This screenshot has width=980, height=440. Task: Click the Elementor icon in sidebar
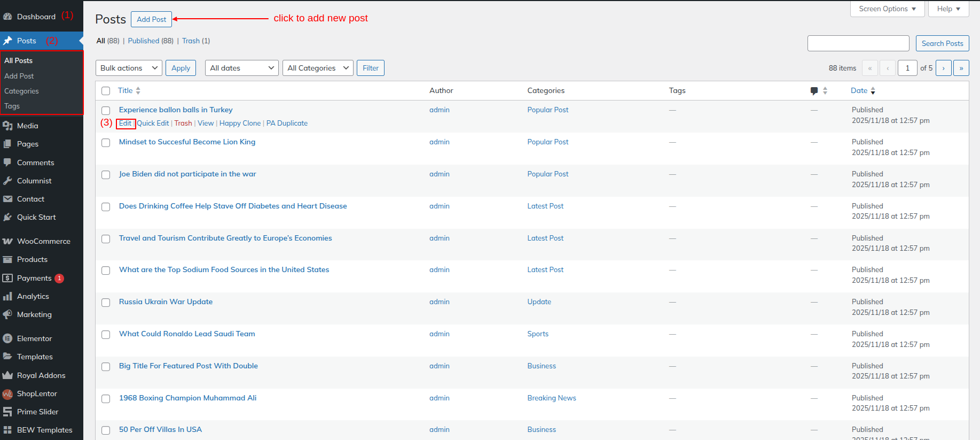click(x=7, y=338)
